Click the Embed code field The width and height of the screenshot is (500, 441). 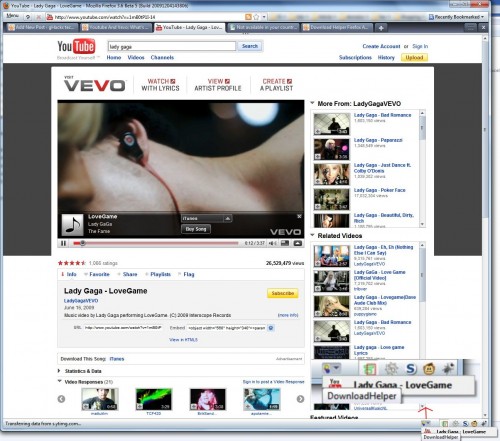(226, 328)
